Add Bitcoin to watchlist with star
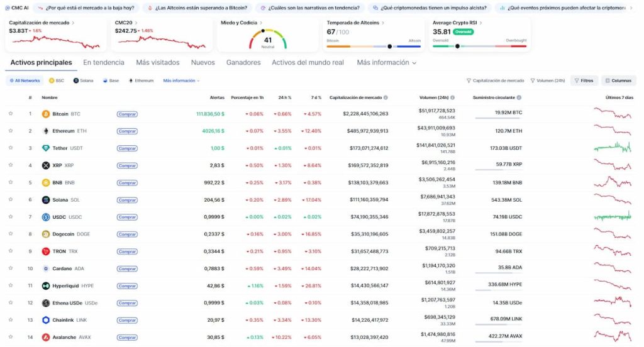 (x=11, y=113)
